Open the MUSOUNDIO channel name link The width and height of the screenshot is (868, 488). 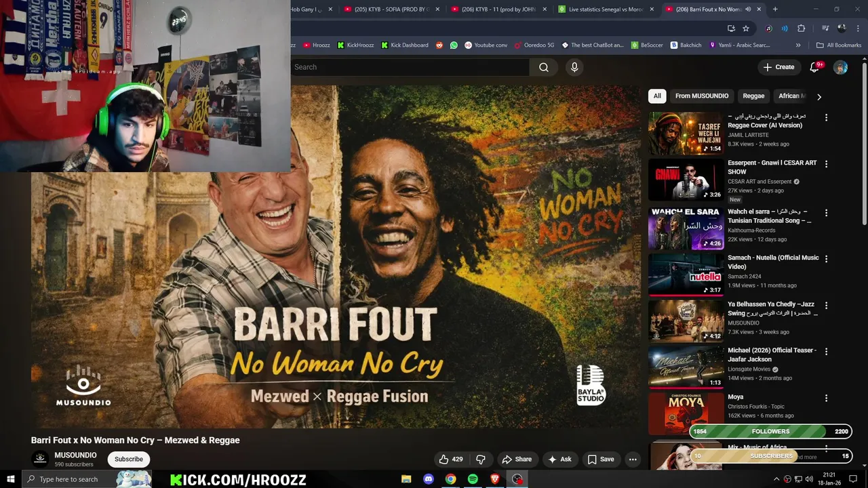[75, 455]
